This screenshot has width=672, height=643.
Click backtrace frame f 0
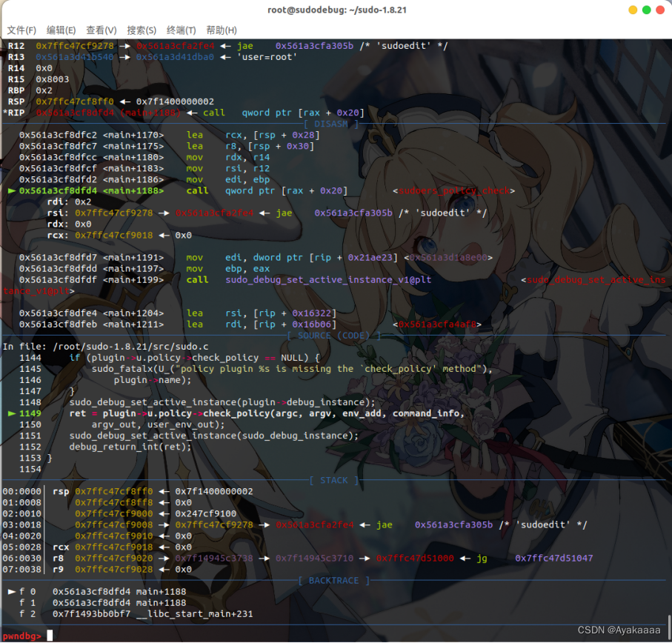coord(97,592)
